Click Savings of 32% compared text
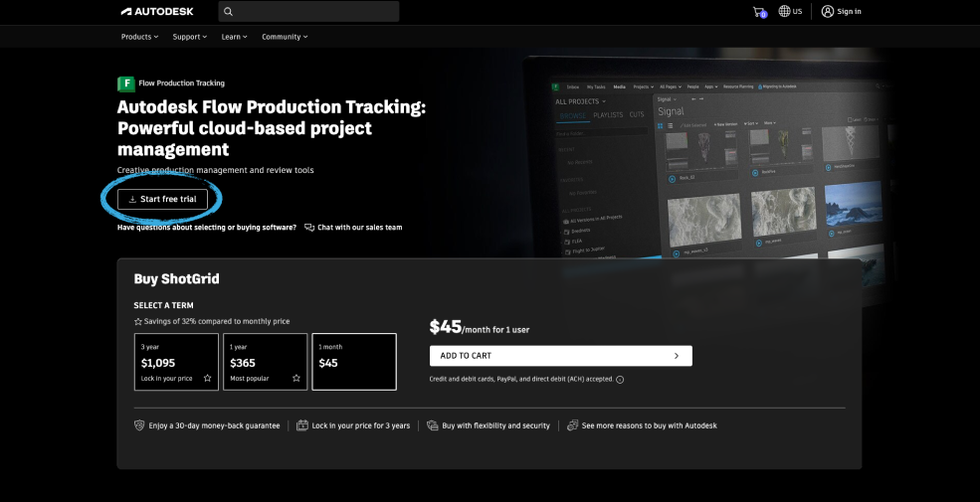The image size is (980, 502). click(x=217, y=321)
